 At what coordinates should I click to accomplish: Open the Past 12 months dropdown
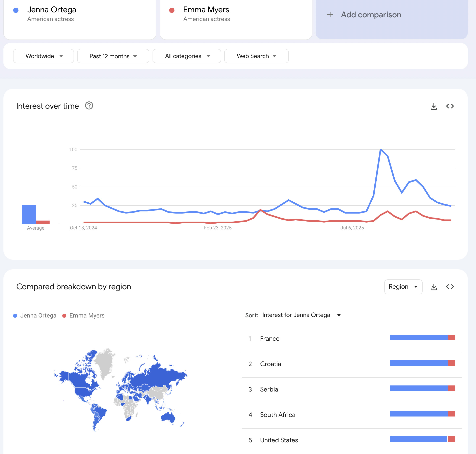113,56
